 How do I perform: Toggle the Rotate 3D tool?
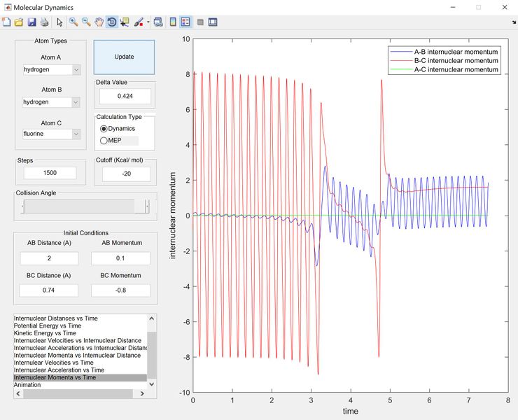click(x=112, y=22)
